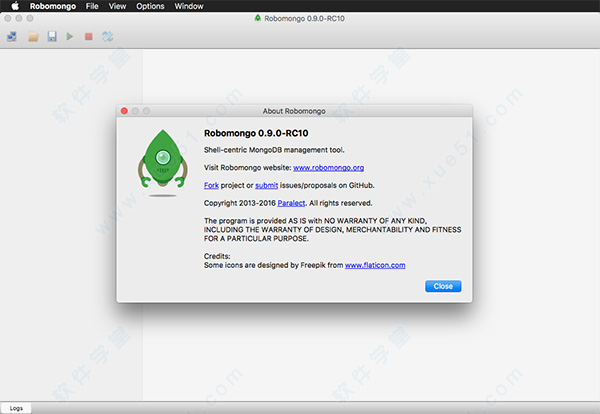Open the File menu

pyautogui.click(x=92, y=6)
